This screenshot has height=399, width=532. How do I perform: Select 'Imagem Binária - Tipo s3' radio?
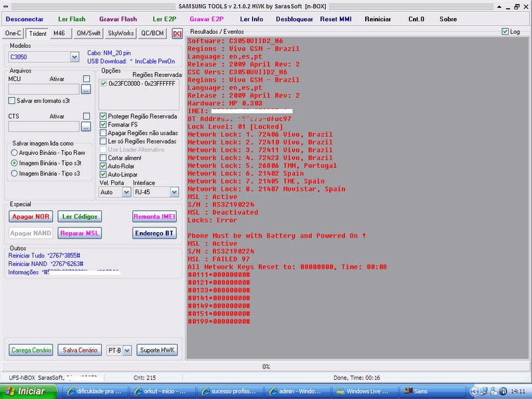click(14, 174)
